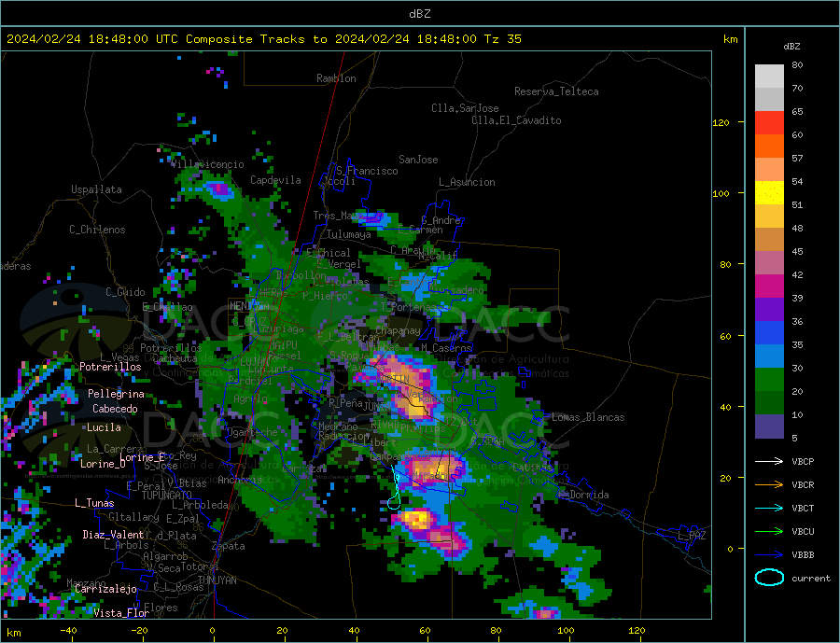This screenshot has height=643, width=840.
Task: Click the 100 tick on vertical axis
Action: [x=721, y=193]
